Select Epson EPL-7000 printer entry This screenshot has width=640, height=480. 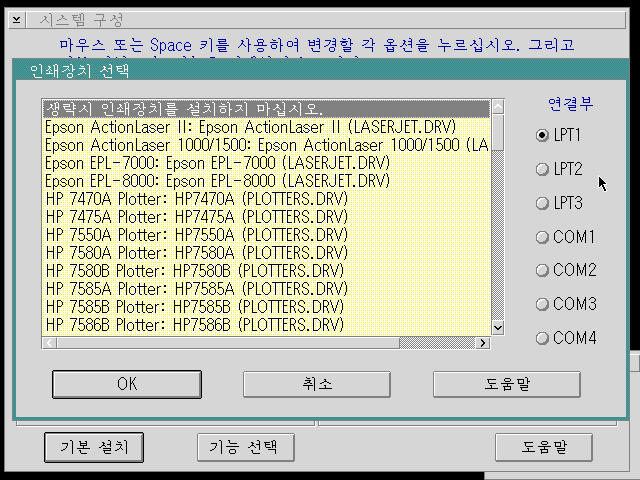[x=267, y=163]
